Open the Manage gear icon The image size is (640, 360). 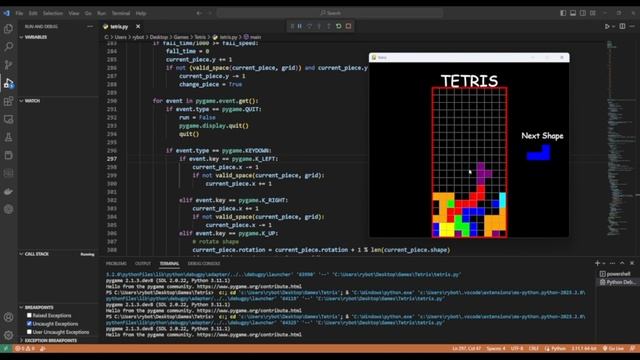tap(8, 335)
